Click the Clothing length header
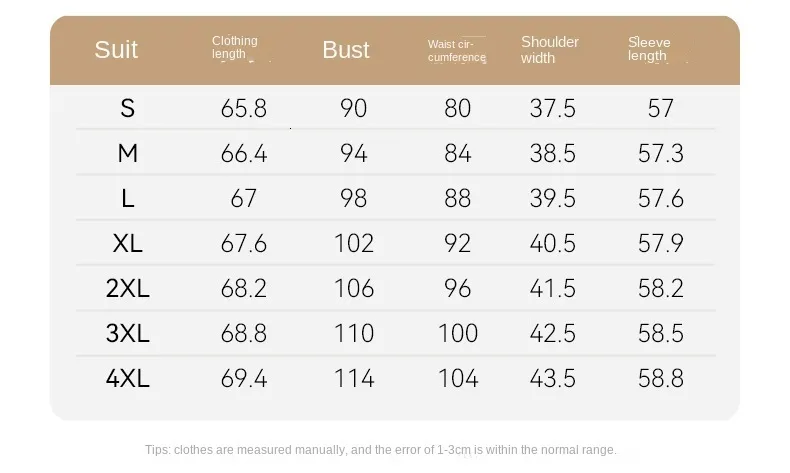Viewport: 790px width, 473px height. point(235,47)
